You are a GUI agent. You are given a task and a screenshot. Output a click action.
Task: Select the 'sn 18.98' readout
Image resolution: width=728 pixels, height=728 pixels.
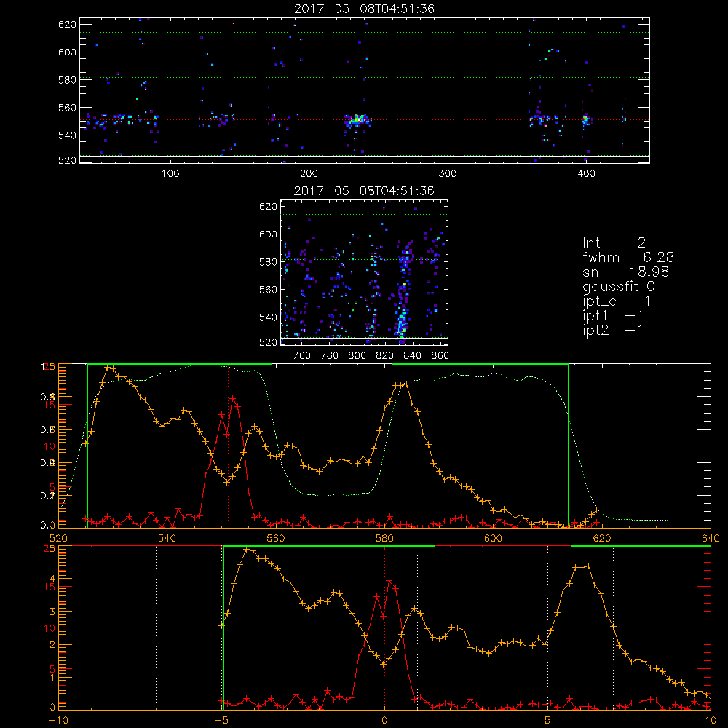(625, 272)
